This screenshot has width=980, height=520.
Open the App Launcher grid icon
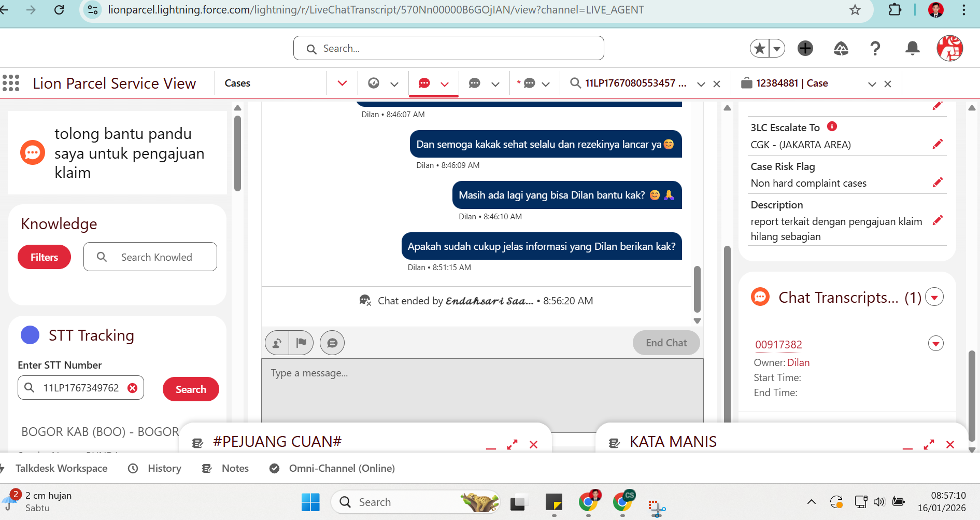pyautogui.click(x=11, y=83)
